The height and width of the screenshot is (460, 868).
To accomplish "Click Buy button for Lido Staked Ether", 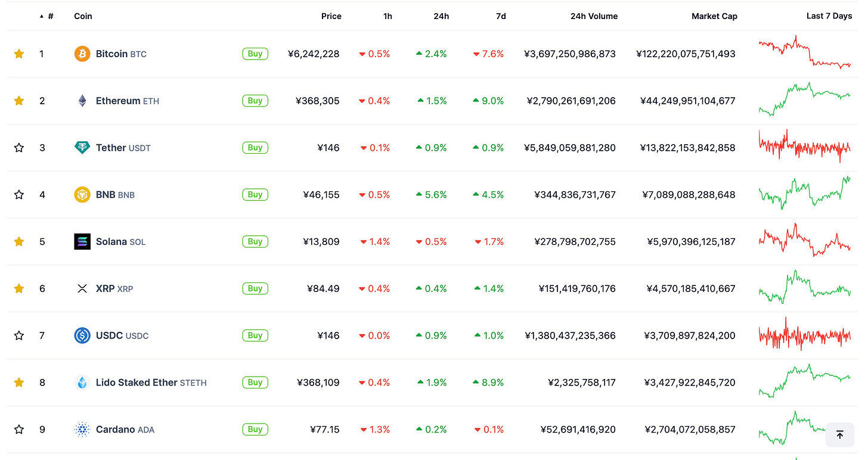I will click(255, 383).
